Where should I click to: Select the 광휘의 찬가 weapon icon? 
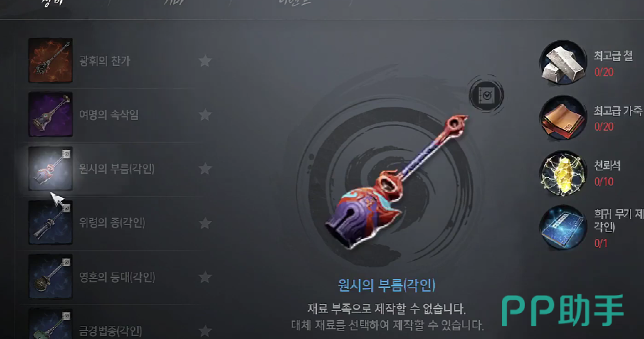(x=50, y=61)
